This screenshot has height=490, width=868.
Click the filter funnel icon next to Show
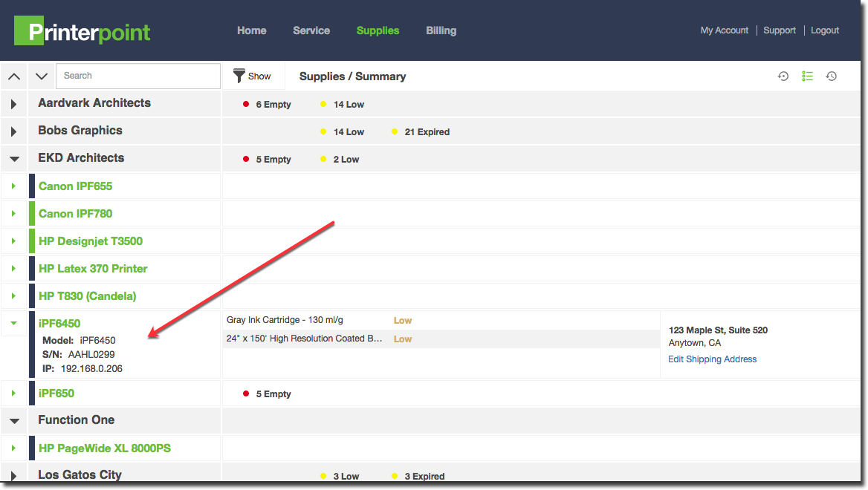click(238, 76)
